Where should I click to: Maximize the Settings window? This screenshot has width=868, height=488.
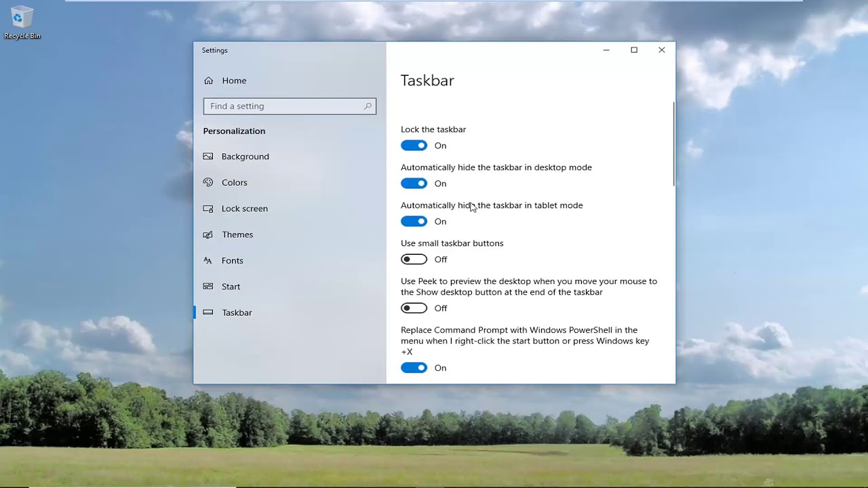tap(634, 50)
